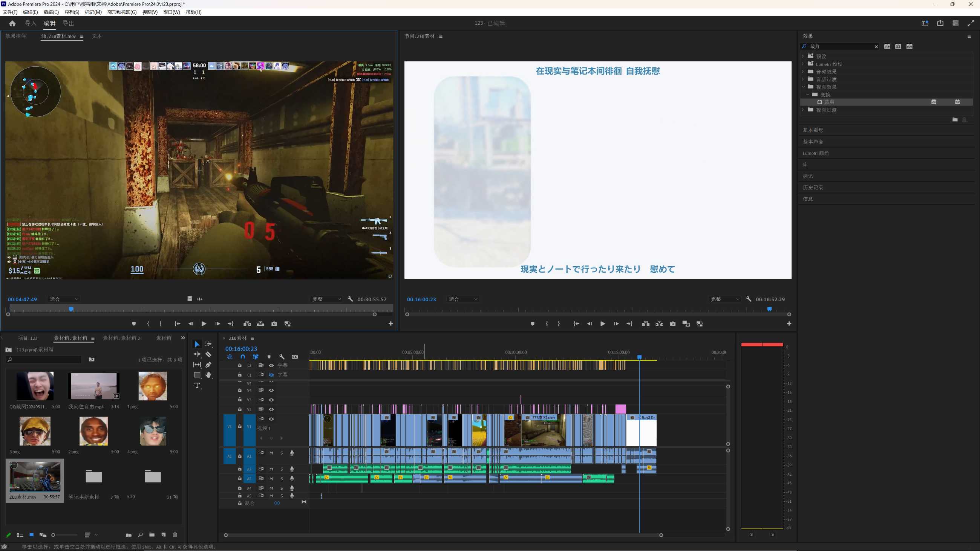Screen dimensions: 980x551
Task: Select the Type tool
Action: tap(197, 386)
